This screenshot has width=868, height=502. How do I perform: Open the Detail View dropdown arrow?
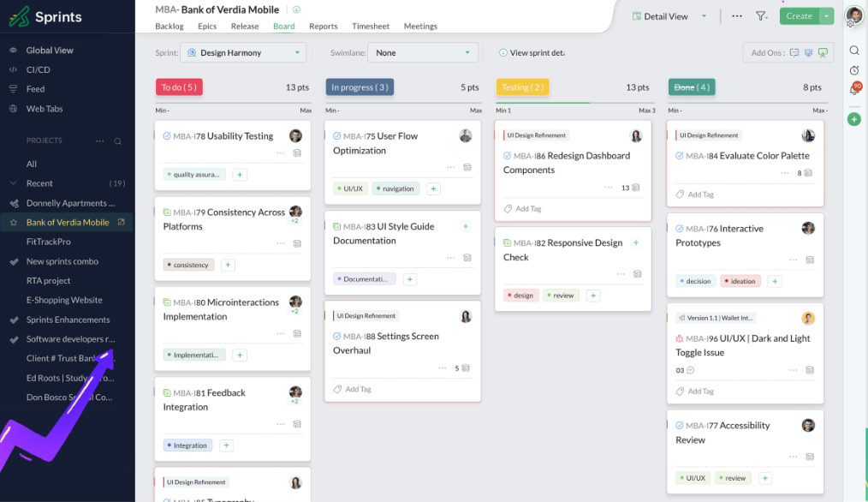click(x=705, y=16)
